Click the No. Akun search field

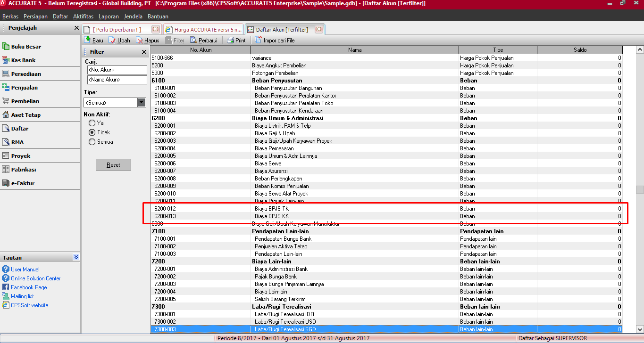[x=117, y=70]
